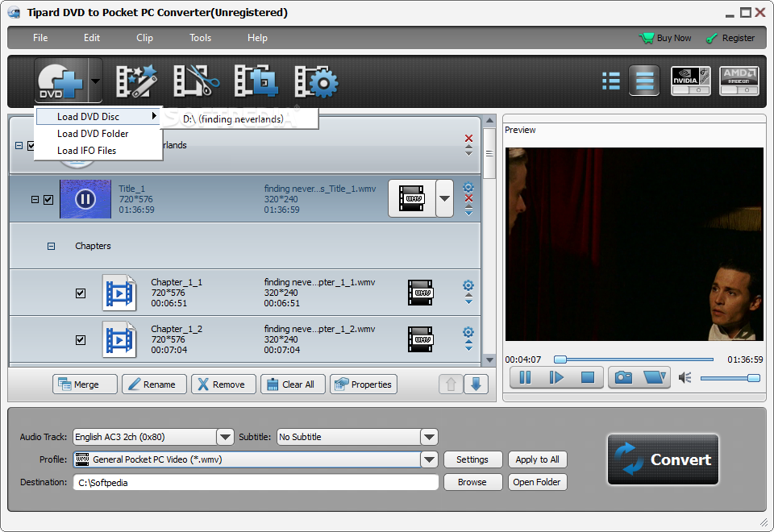Image resolution: width=774 pixels, height=532 pixels.
Task: Click the Properties button
Action: coord(364,384)
